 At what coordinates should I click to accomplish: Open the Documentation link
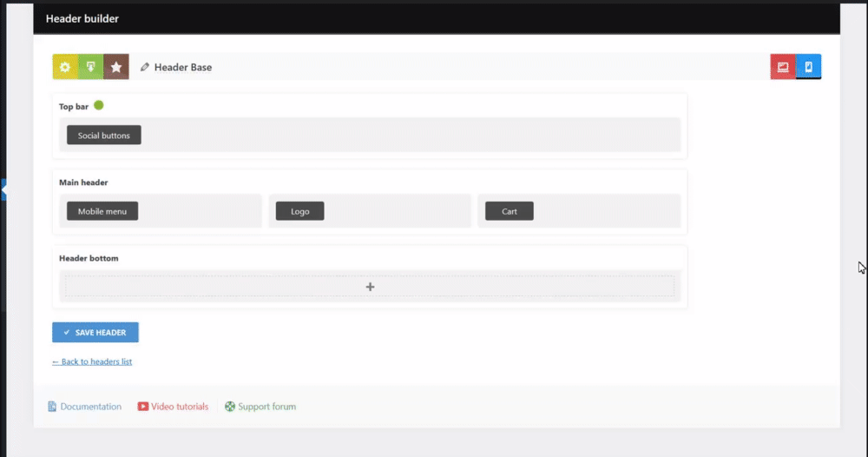85,407
